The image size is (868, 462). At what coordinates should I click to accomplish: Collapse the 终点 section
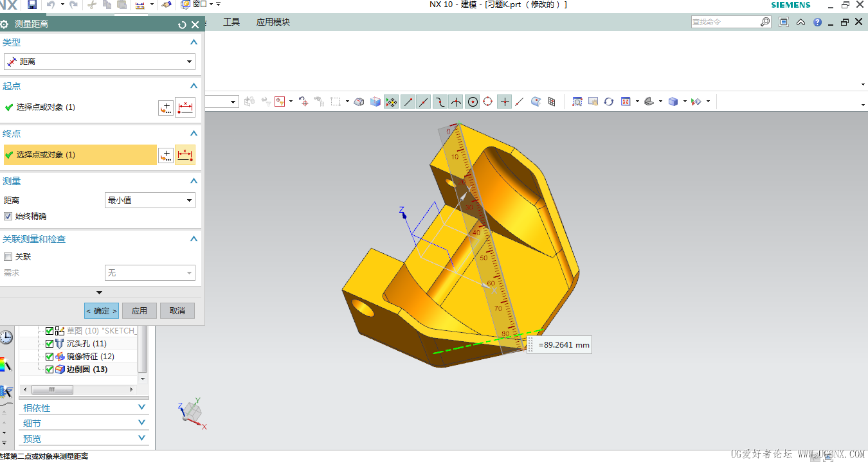tap(194, 134)
